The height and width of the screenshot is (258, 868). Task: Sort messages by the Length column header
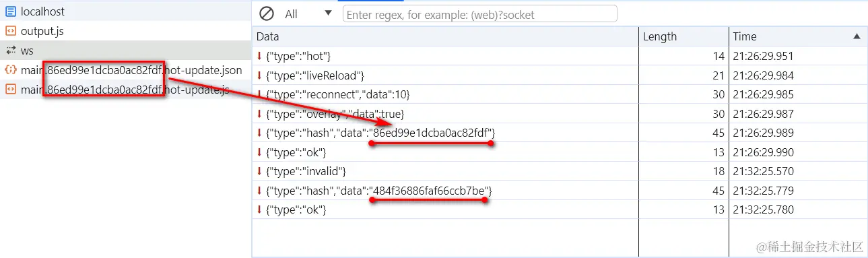coord(683,36)
